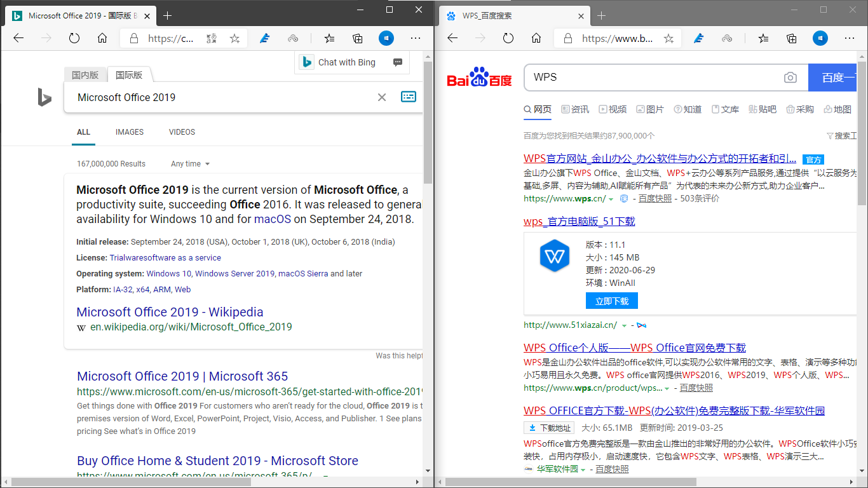The width and height of the screenshot is (868, 488).
Task: Click the camera icon in Baidu search box
Action: tap(790, 77)
